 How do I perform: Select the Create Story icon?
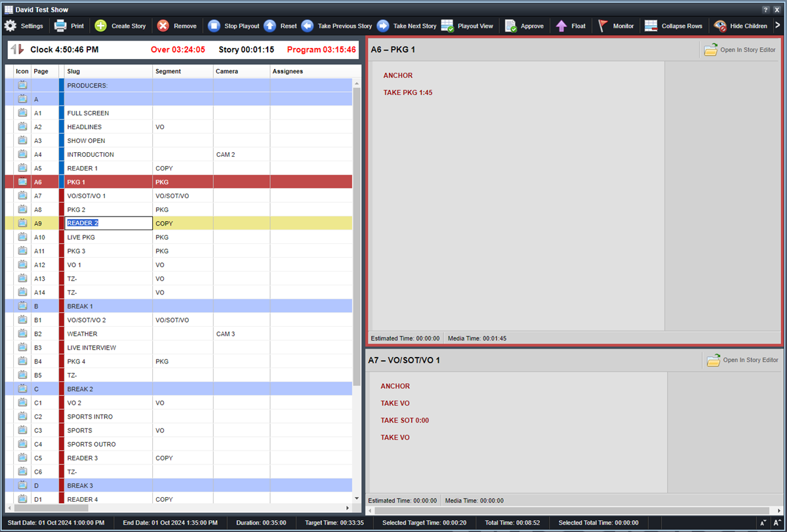[101, 26]
